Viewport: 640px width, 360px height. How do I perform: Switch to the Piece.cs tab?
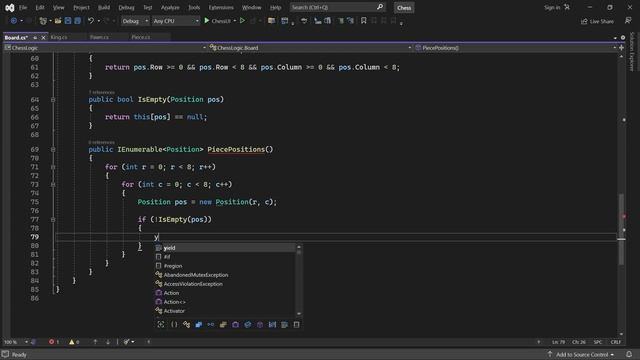pos(141,37)
